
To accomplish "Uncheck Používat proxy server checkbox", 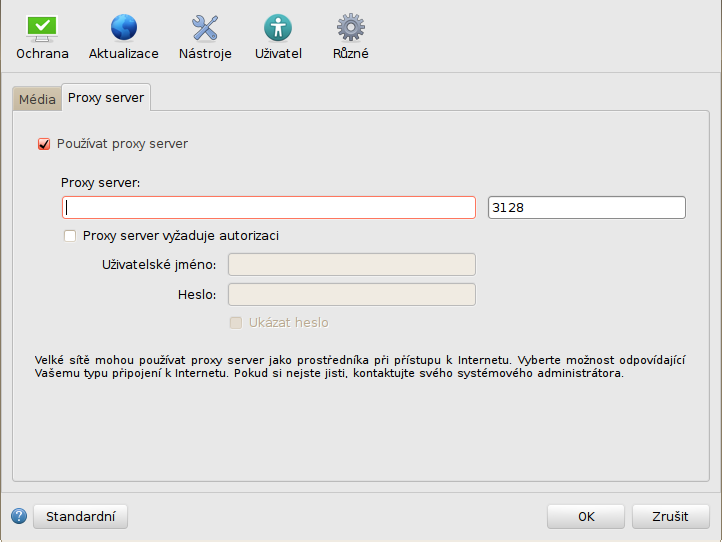I will 44,144.
